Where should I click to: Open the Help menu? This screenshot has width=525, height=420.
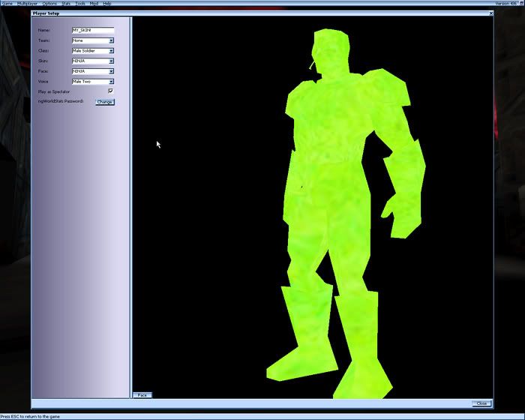tap(106, 4)
